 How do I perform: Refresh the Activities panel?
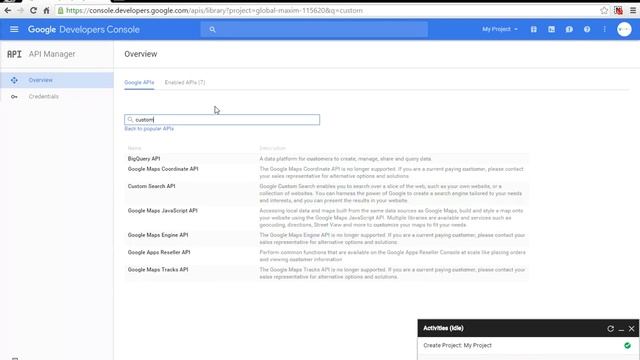coord(611,329)
